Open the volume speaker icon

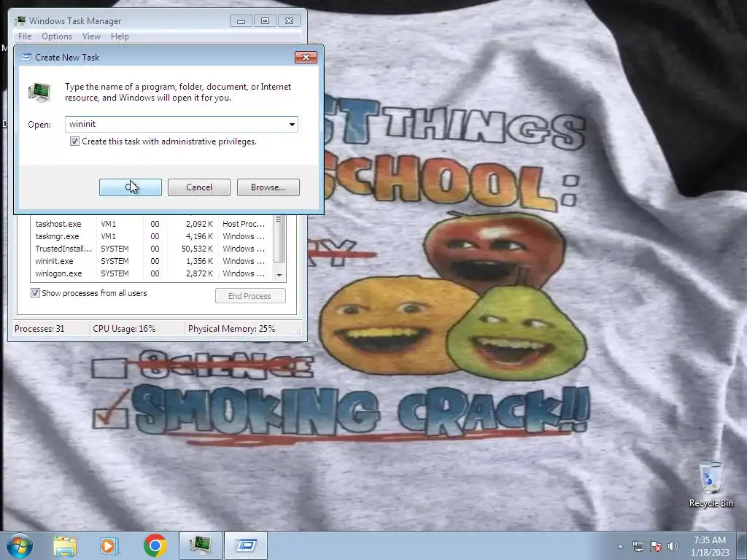point(673,546)
